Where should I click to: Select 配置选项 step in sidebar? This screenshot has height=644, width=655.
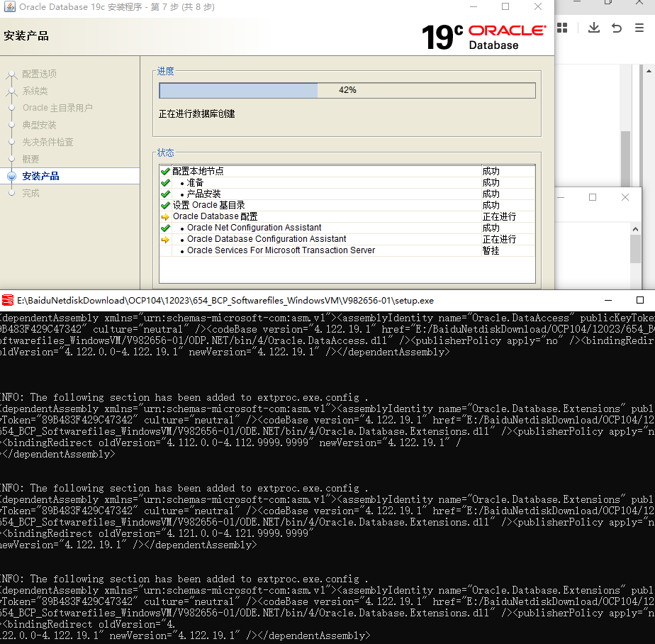(39, 74)
